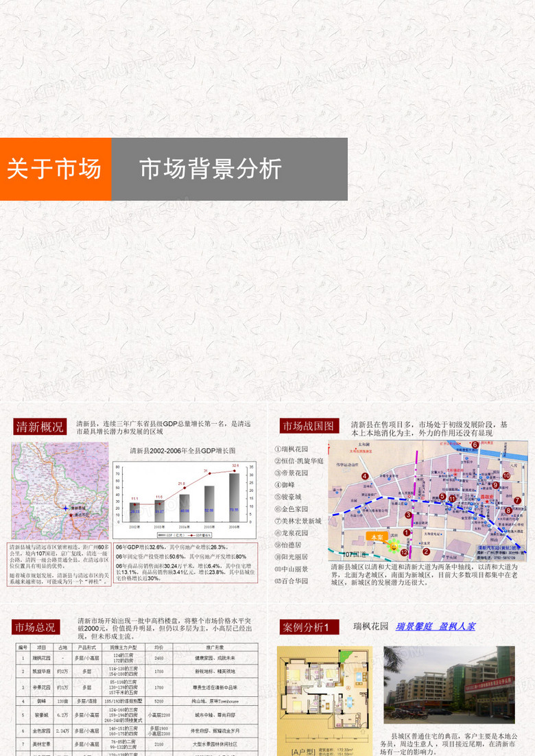The width and height of the screenshot is (535, 756).
Task: Click the 编号 table column header
Action: [23, 647]
